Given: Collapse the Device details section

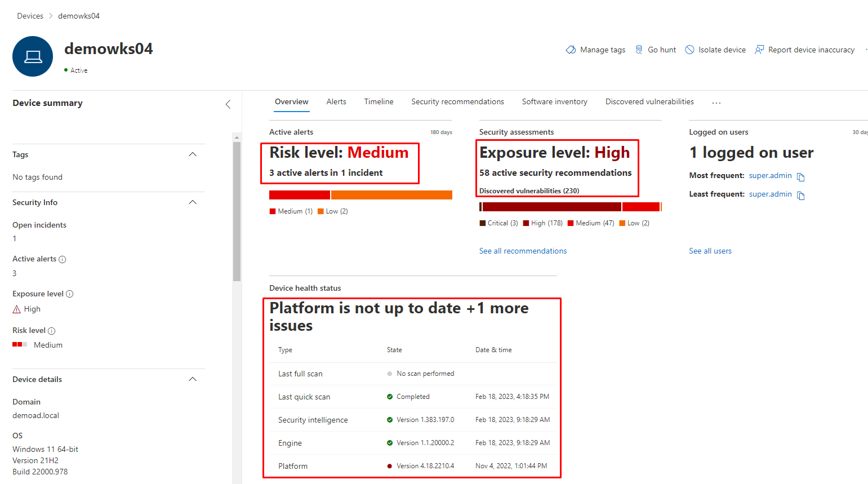Looking at the screenshot, I should [x=193, y=379].
